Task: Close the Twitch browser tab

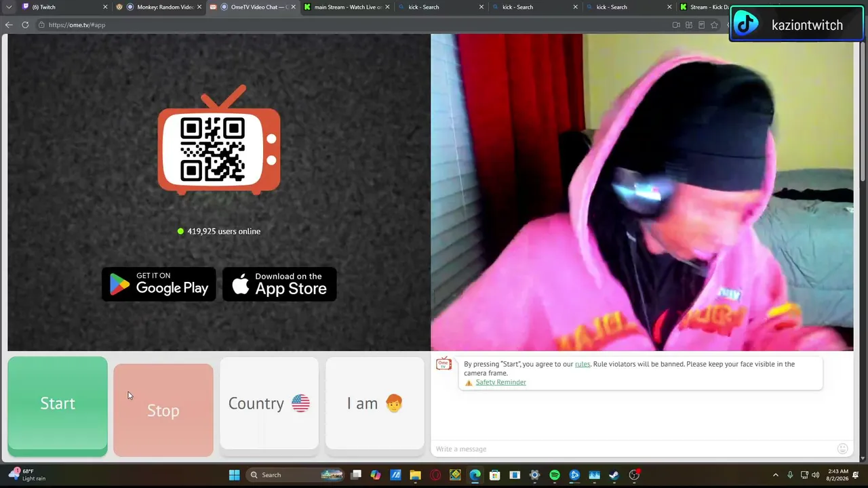Action: 105,7
